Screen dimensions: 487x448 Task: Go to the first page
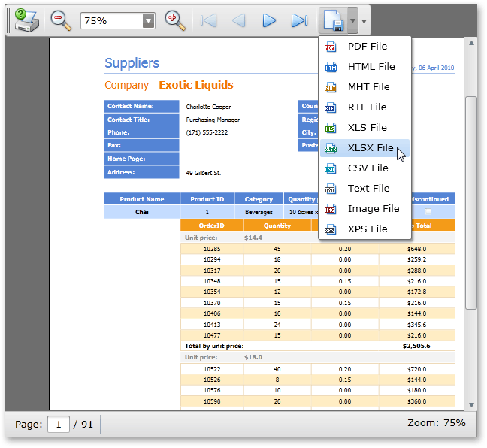pos(209,20)
